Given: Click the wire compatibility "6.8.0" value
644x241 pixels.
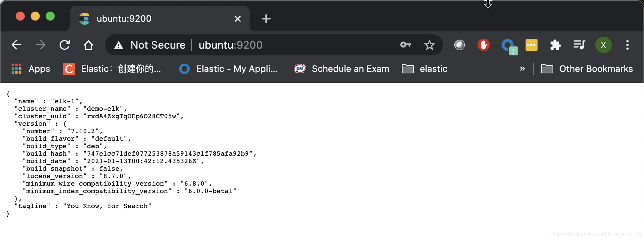Looking at the screenshot, I should (195, 183).
